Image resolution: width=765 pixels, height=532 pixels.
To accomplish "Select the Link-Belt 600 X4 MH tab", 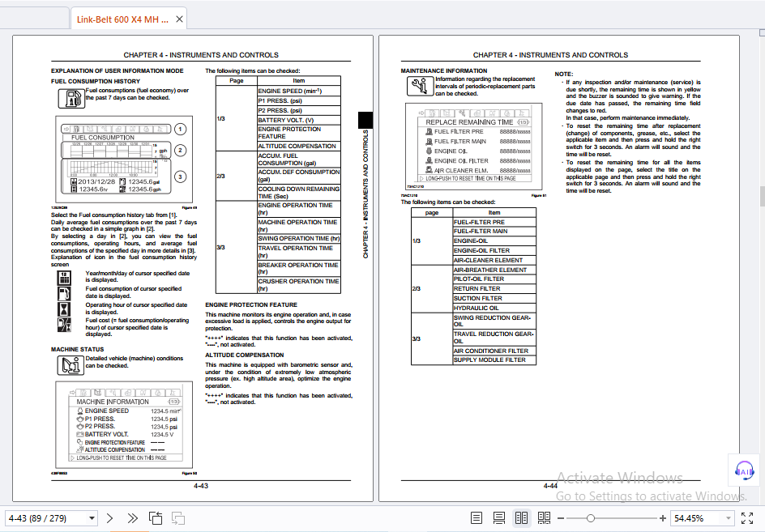I will 122,19.
